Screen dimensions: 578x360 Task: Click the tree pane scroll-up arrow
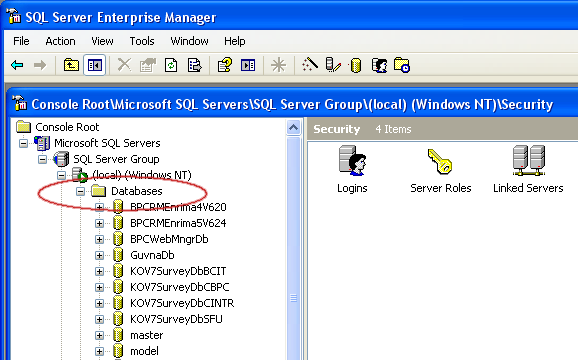pos(293,127)
